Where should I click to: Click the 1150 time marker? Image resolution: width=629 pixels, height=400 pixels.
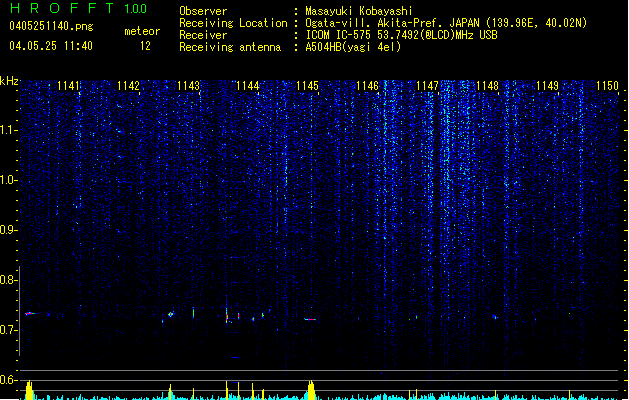tap(607, 85)
